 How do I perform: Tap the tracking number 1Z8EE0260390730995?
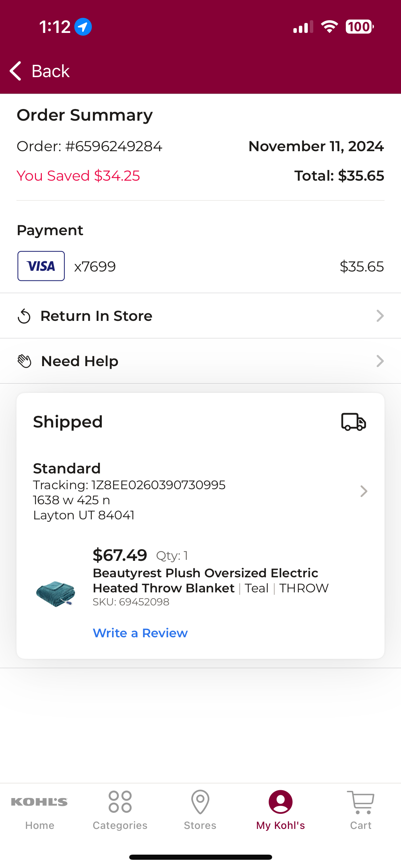(x=158, y=485)
